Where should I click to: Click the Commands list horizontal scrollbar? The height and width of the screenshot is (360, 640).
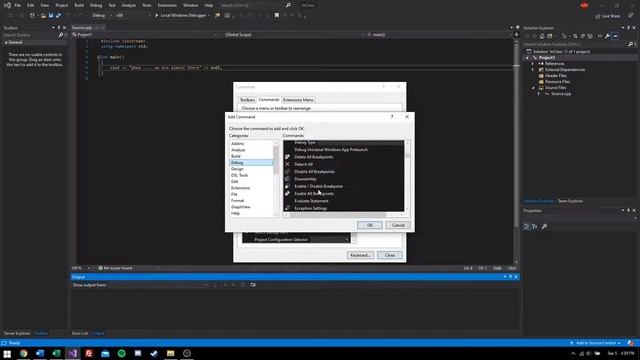coord(344,215)
